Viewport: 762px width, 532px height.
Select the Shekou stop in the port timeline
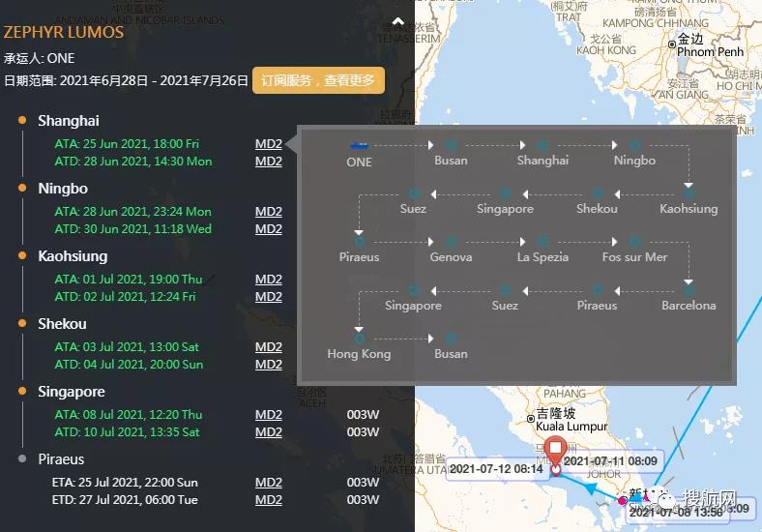coord(62,324)
